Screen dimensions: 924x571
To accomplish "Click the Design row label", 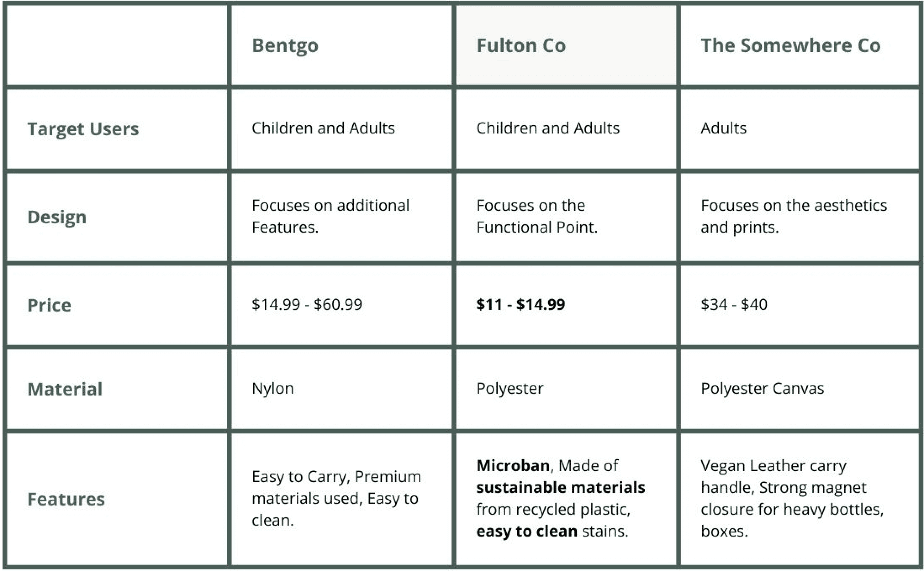I will point(57,217).
